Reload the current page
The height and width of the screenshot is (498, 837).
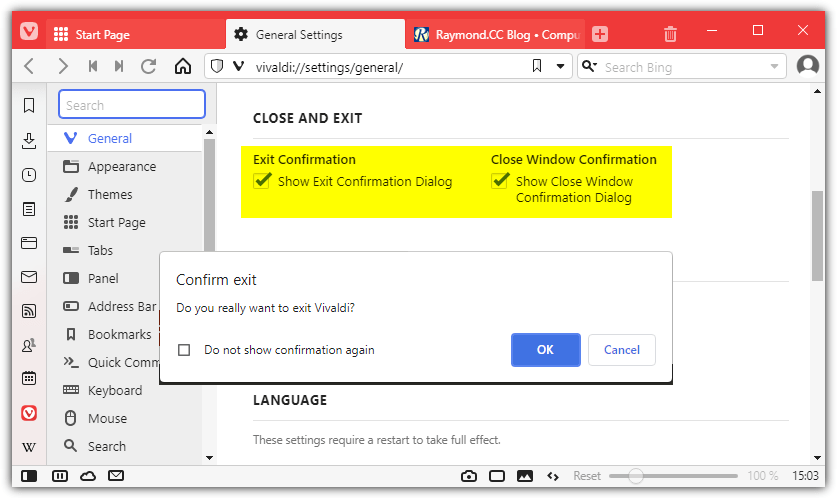click(149, 67)
